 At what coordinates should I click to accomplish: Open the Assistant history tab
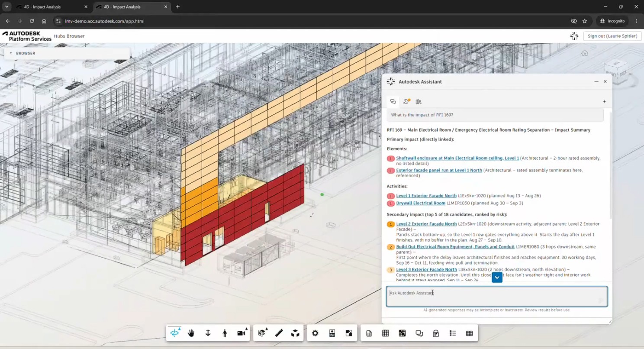pos(406,102)
